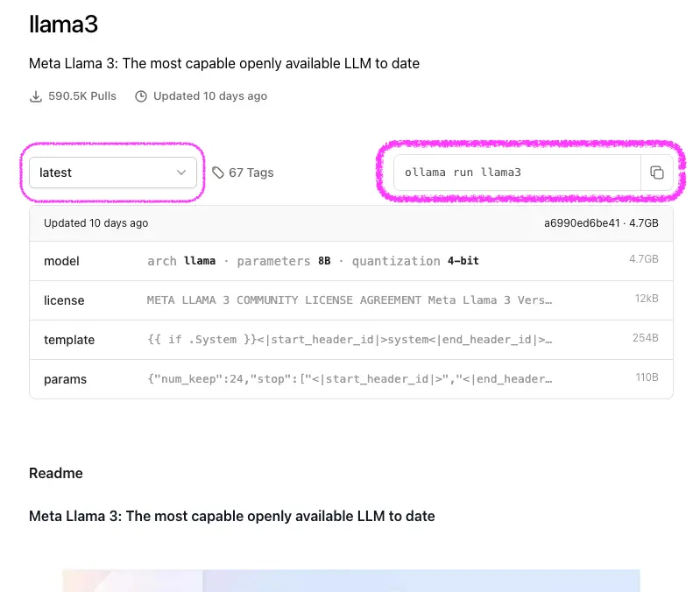Viewport: 700px width, 592px height.
Task: View the template file row
Action: pos(350,340)
